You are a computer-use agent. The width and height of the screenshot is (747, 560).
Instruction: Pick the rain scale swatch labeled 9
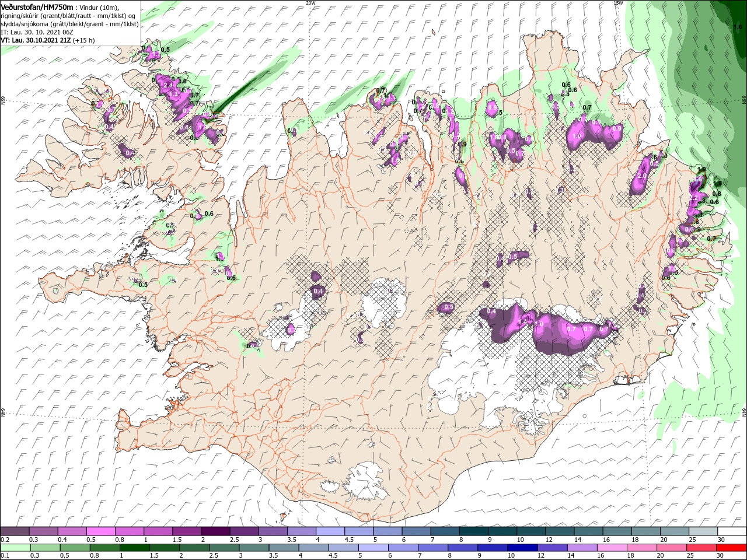493,548
